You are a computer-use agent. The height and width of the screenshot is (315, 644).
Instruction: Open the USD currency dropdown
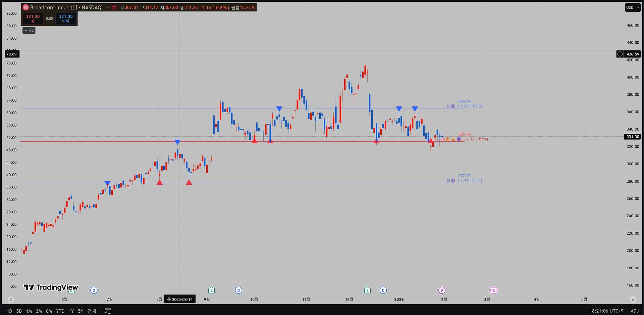[633, 7]
